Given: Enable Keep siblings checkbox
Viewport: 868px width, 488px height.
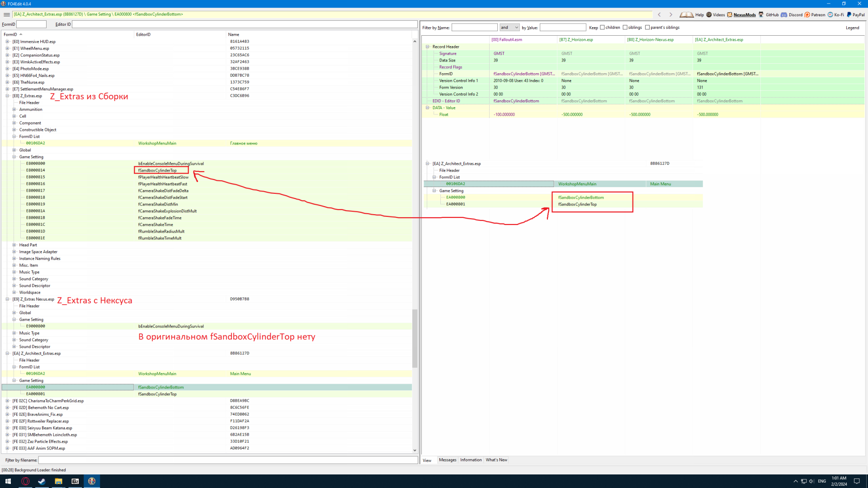Looking at the screenshot, I should point(625,28).
